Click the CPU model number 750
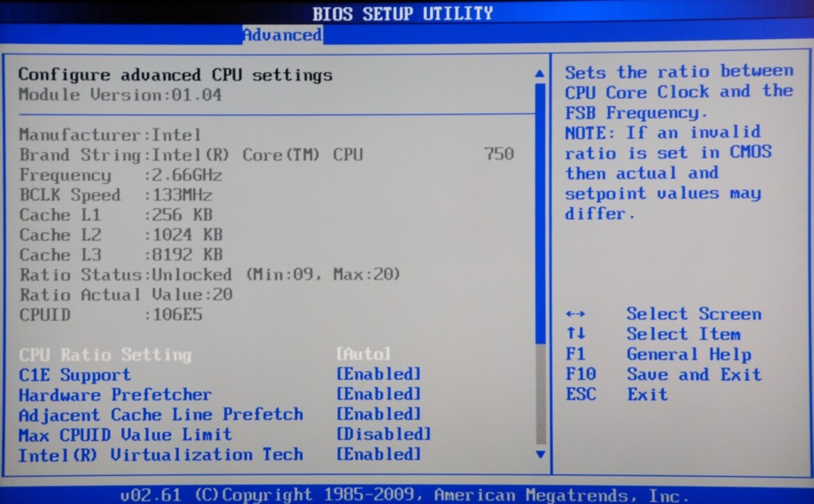The width and height of the screenshot is (814, 504). [x=499, y=154]
